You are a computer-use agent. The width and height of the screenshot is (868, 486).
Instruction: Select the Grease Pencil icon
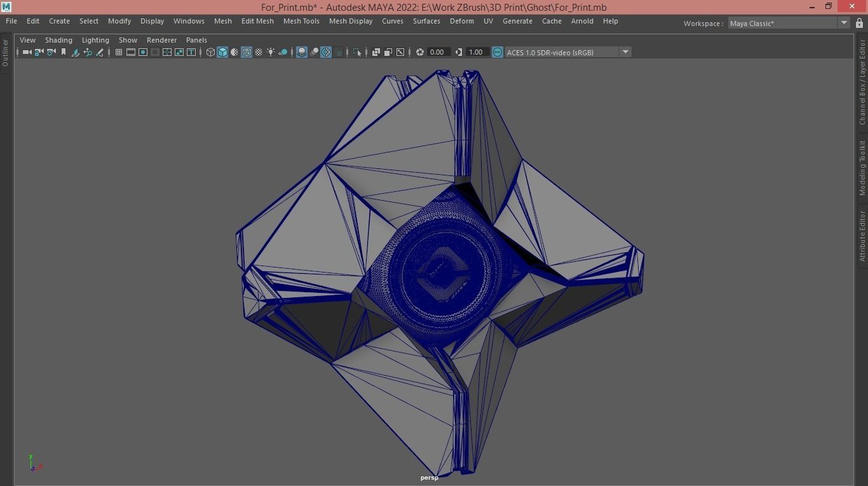(100, 52)
